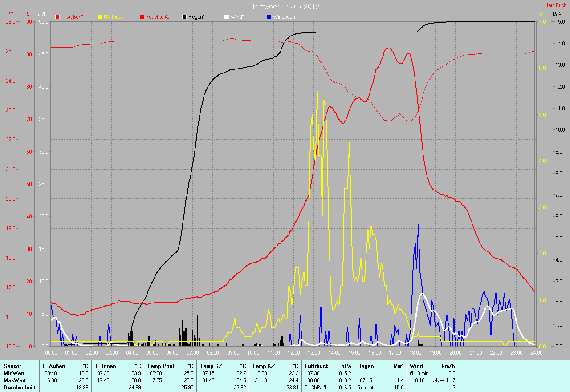Click the "km/h" axis unit at top left

tap(41, 15)
